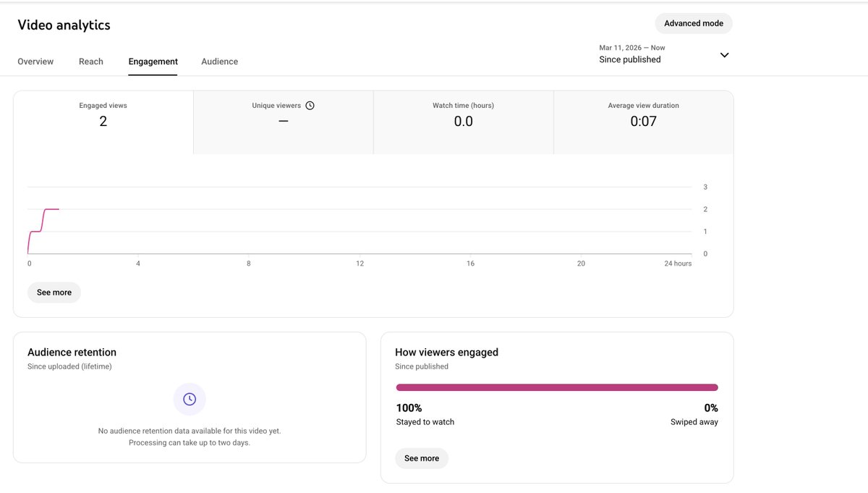This screenshot has height=493, width=868.
Task: Click the 0:07 average view duration value
Action: click(x=644, y=122)
